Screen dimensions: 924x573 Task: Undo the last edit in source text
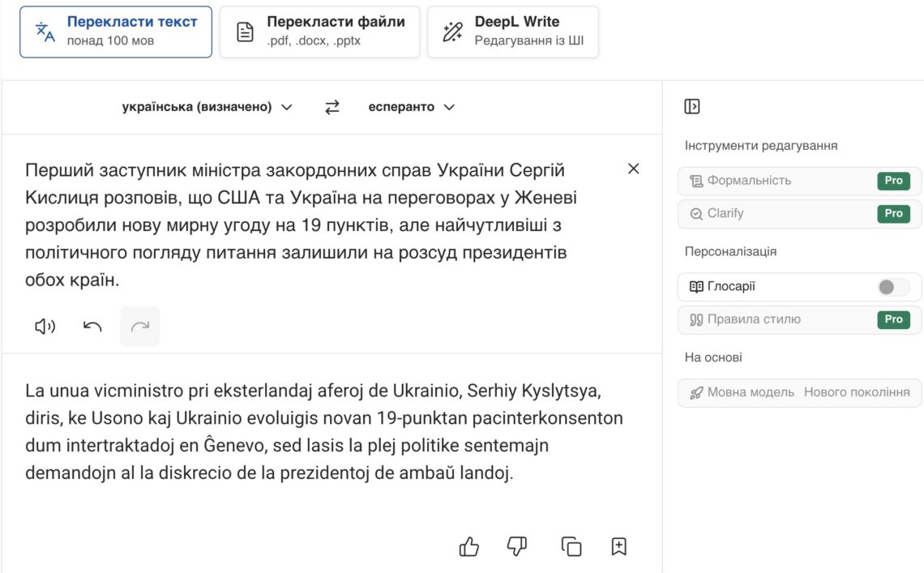93,327
